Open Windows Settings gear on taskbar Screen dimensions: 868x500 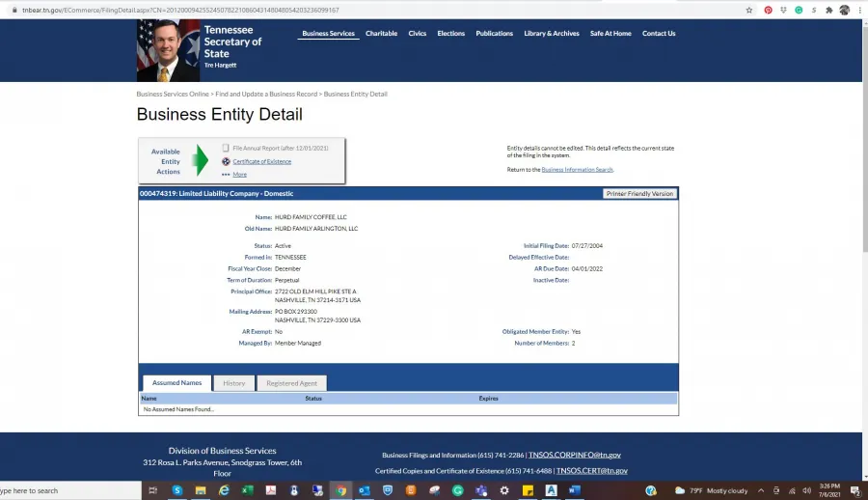click(x=504, y=490)
